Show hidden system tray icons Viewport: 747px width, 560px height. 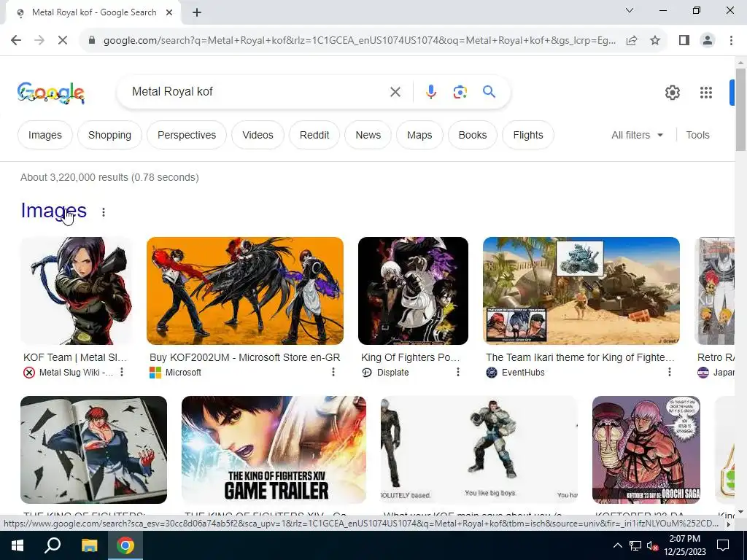coord(617,545)
